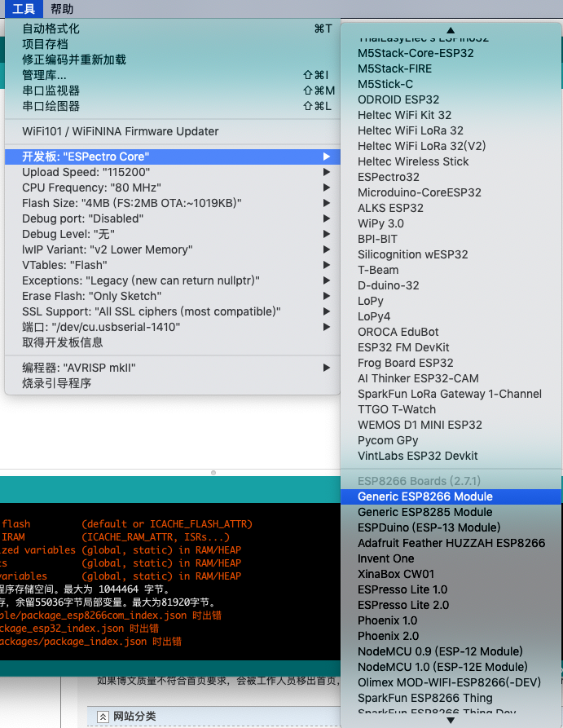Click 烧录引导程序 burn bootloader entry
The height and width of the screenshot is (728, 563).
(x=172, y=383)
